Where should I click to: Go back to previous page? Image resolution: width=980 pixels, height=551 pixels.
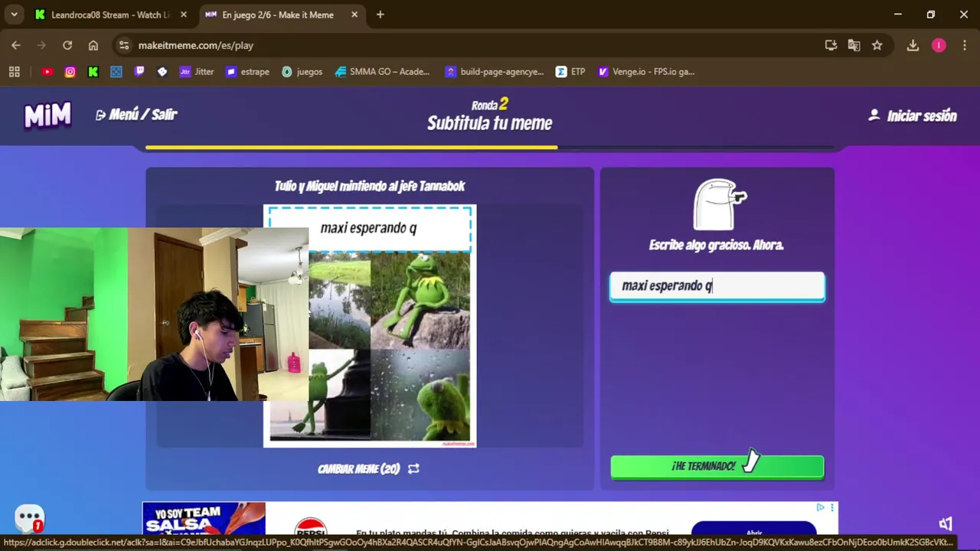tap(16, 45)
